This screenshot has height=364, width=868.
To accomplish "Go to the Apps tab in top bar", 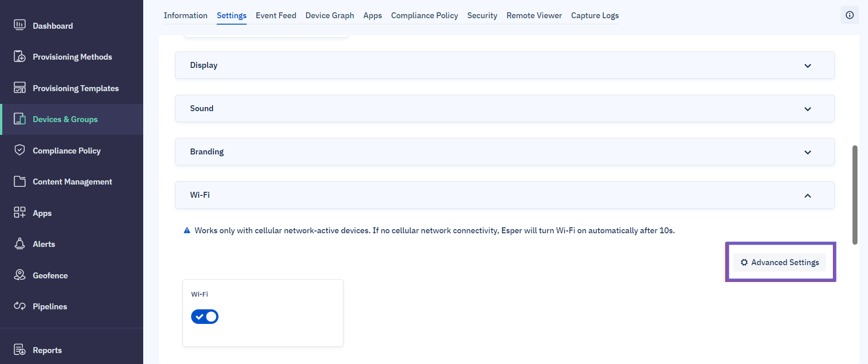I will pos(373,15).
